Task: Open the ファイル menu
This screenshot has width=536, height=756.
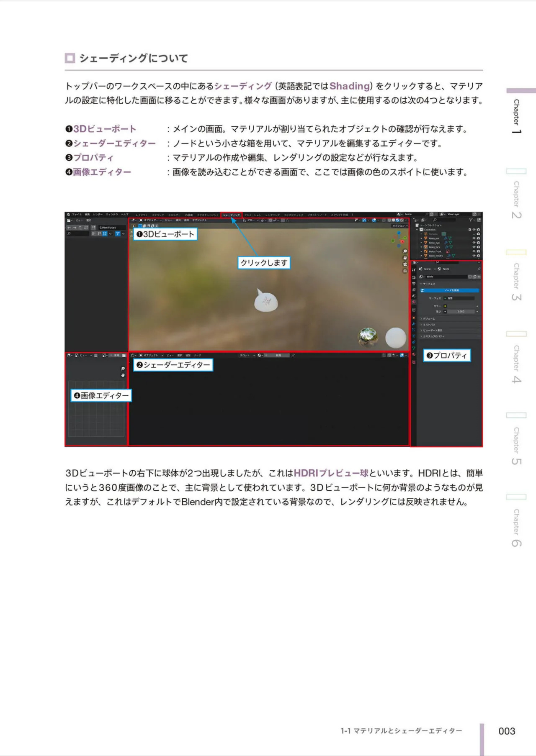Action: pos(77,215)
